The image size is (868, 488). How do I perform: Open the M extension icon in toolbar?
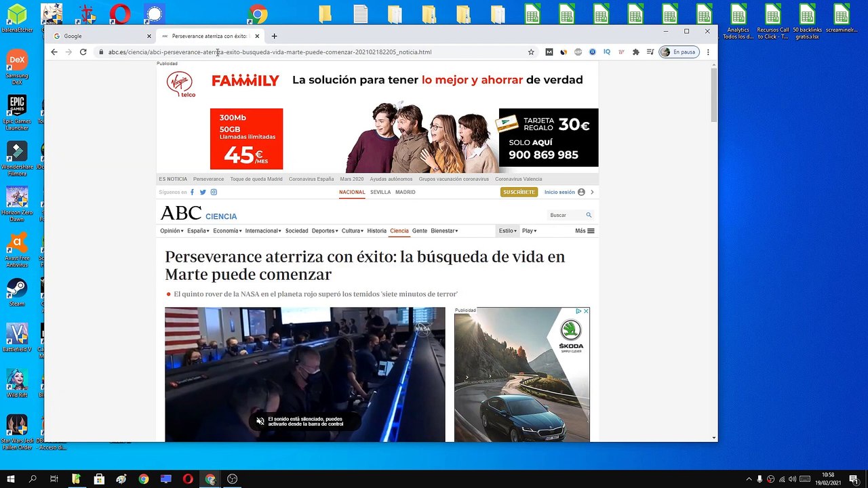[x=549, y=52]
